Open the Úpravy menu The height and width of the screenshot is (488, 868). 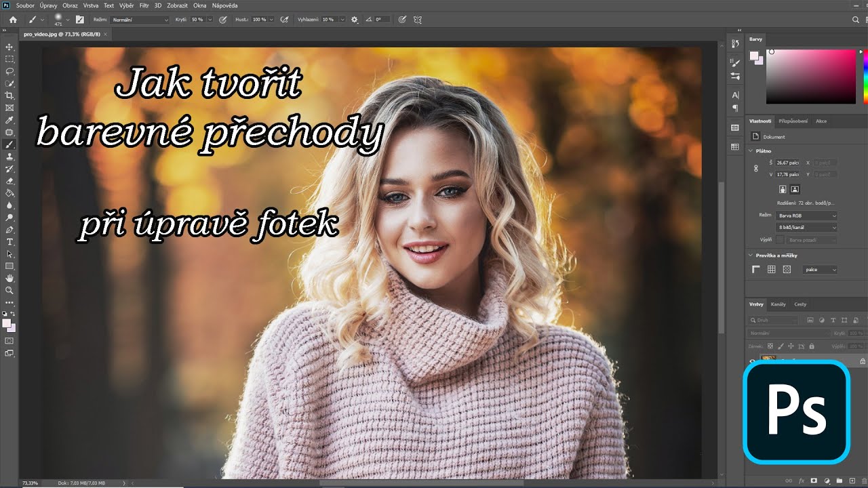click(x=48, y=5)
